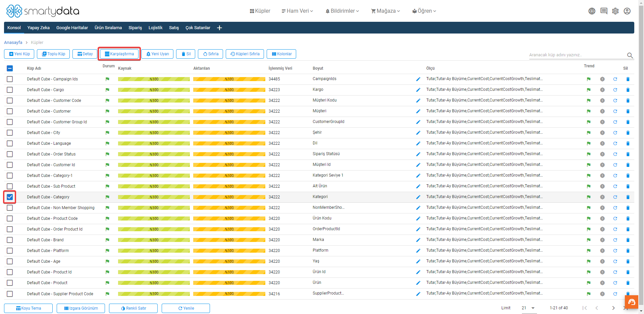644x314 pixels.
Task: Click the Renkli Satır button
Action: pos(133,308)
